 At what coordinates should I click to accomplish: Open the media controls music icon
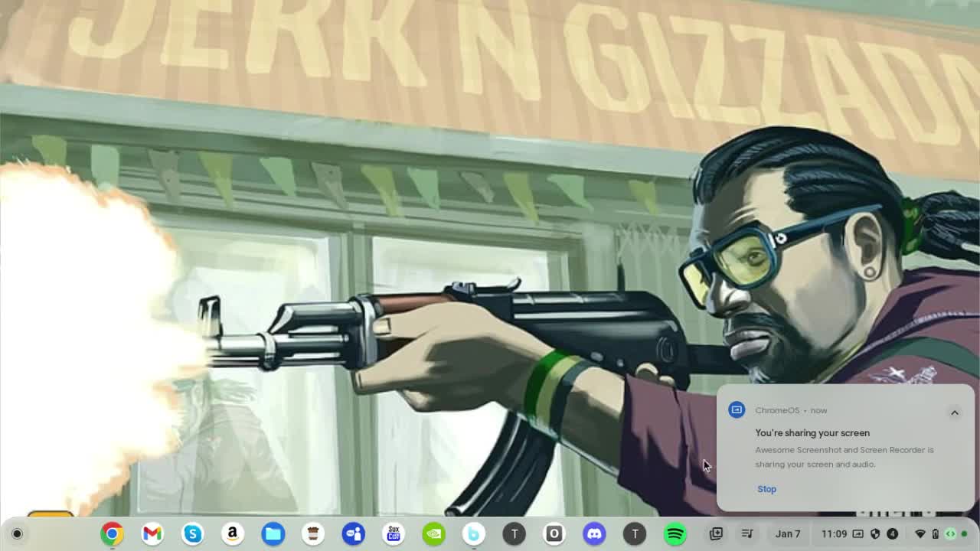[747, 533]
